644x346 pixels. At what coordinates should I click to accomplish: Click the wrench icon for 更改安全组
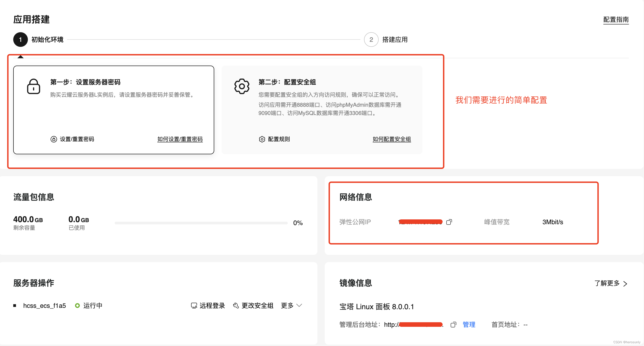tap(236, 306)
